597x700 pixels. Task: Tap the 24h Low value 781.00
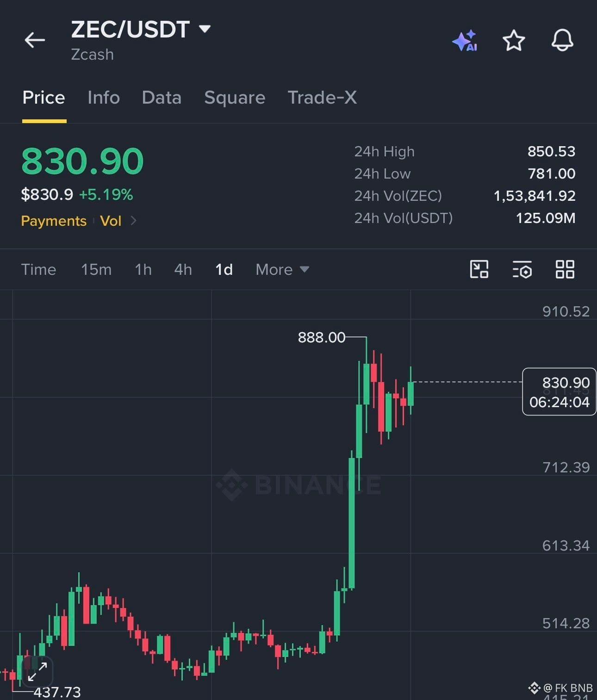pyautogui.click(x=552, y=173)
